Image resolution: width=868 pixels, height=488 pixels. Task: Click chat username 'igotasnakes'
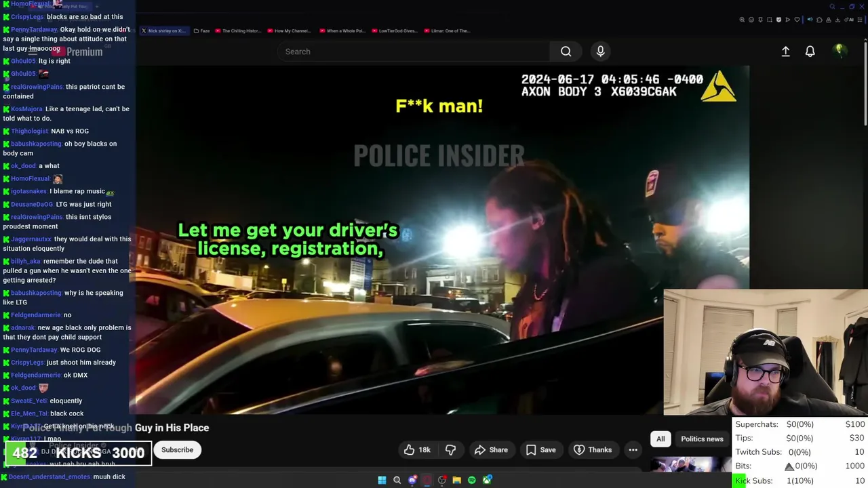pyautogui.click(x=29, y=191)
